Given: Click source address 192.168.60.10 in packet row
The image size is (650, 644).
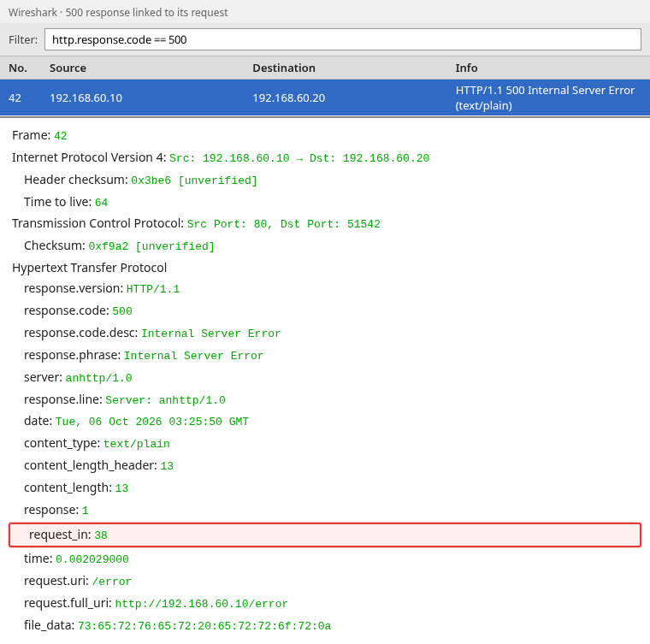Looking at the screenshot, I should [86, 97].
